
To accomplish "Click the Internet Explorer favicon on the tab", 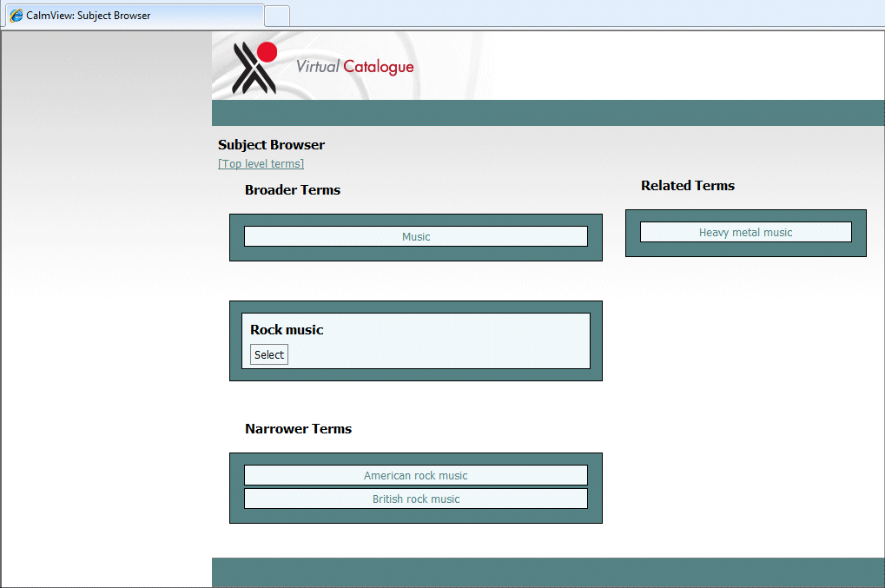I will coord(15,15).
